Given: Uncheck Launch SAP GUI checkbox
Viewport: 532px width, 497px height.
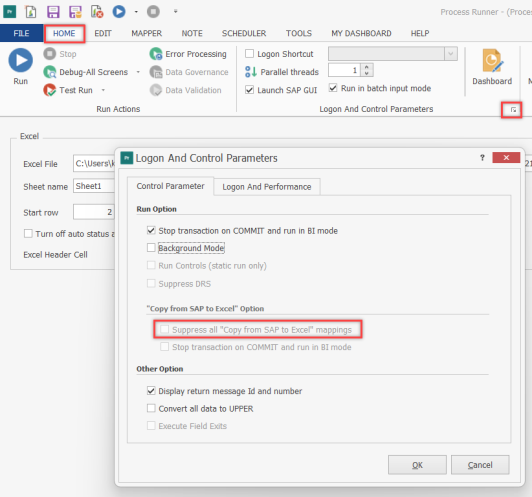Looking at the screenshot, I should pos(249,90).
